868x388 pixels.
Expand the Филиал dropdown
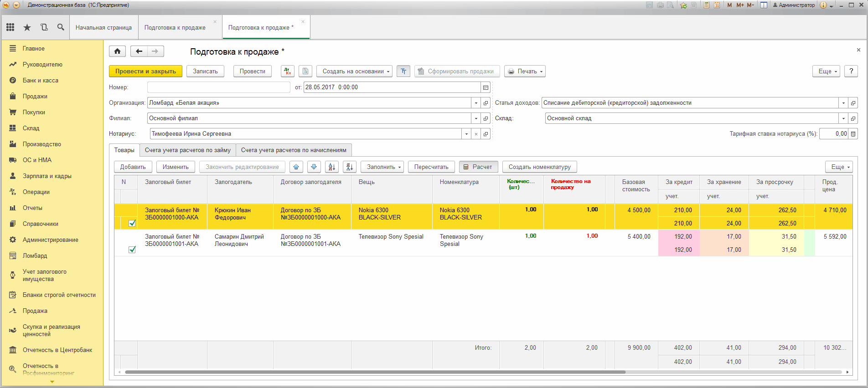tap(476, 118)
